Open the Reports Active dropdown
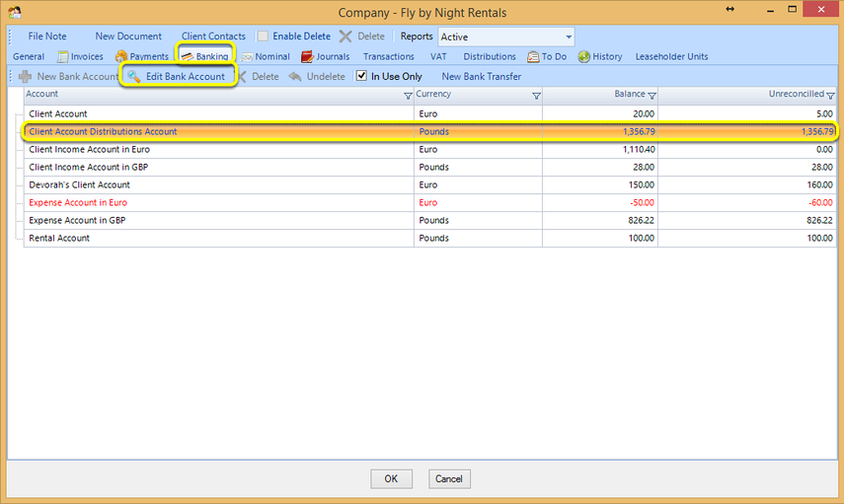The width and height of the screenshot is (844, 504). pos(506,36)
